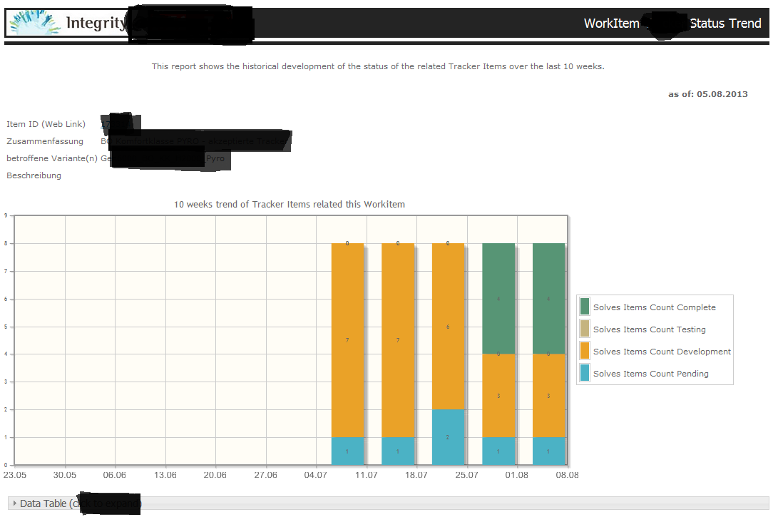Click the x-axis label 04.07
773x532 pixels.
tap(315, 475)
